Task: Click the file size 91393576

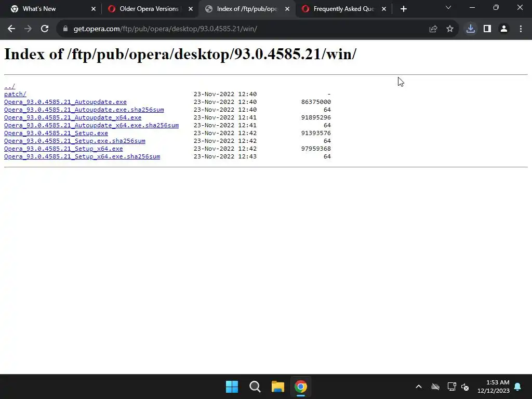Action: pyautogui.click(x=316, y=133)
